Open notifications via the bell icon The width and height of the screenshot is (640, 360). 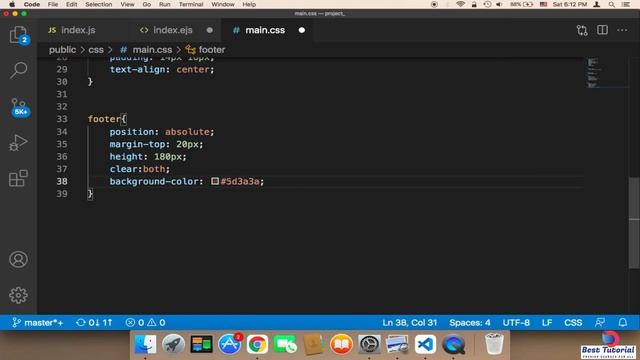click(x=622, y=322)
